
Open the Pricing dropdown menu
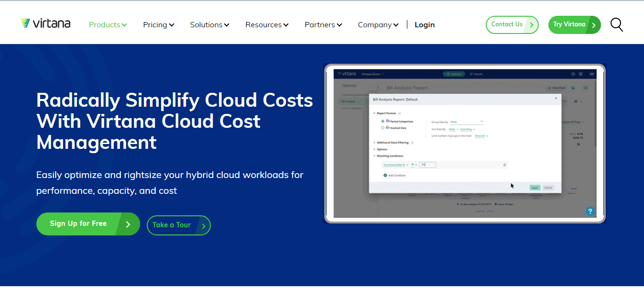159,25
